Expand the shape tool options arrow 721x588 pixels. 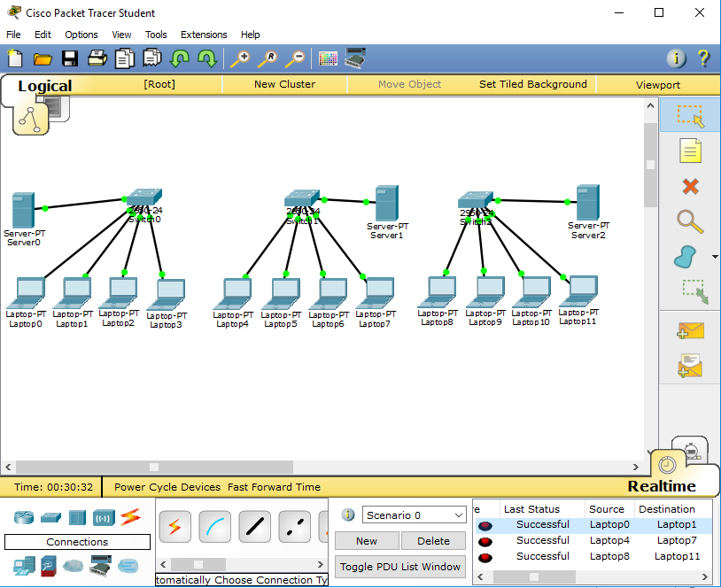click(x=714, y=256)
